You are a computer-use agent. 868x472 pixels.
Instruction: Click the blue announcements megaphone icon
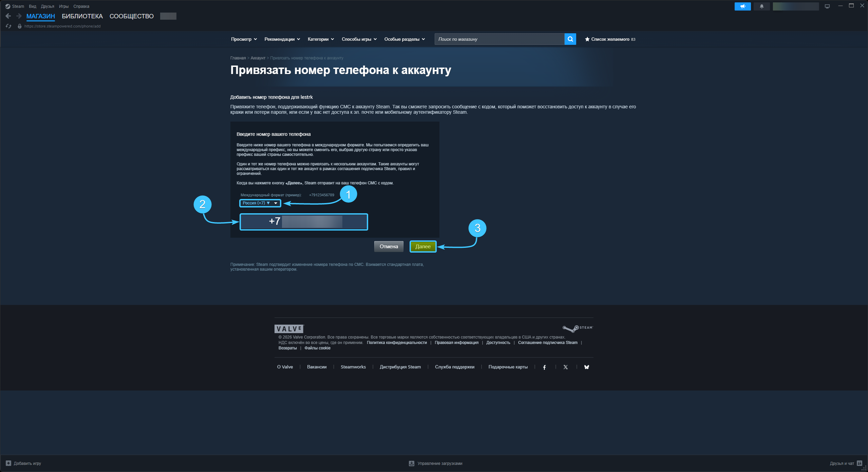(742, 6)
